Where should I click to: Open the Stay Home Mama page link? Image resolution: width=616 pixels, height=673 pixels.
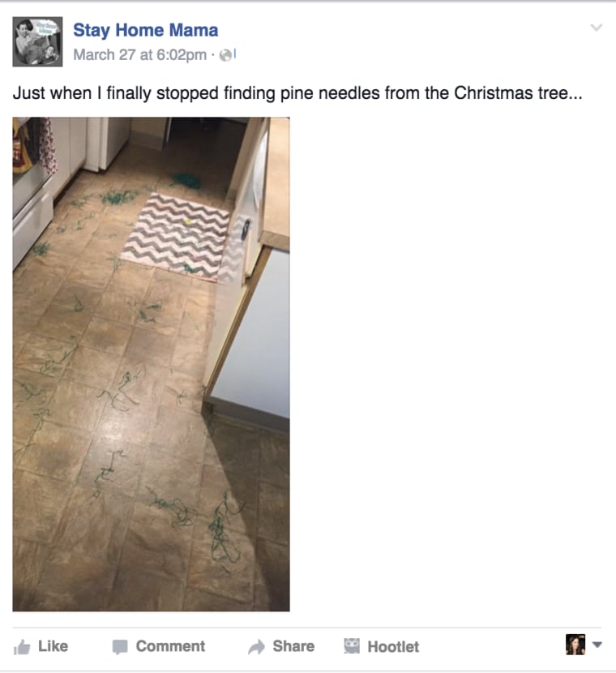[x=145, y=31]
